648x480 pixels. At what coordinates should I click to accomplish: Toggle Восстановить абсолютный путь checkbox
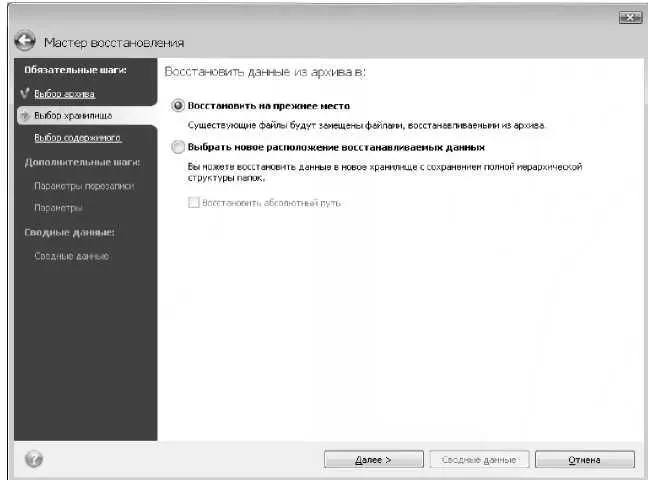(193, 203)
